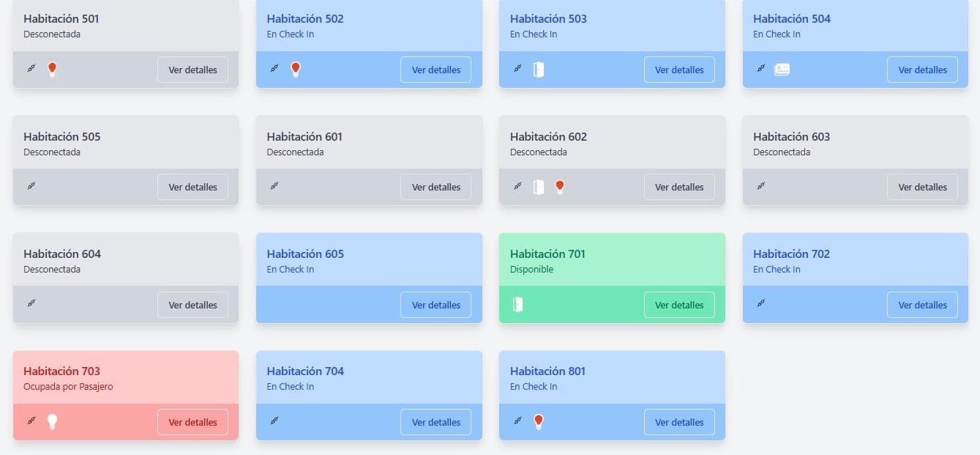Open Ver detalles for Habitación 801
This screenshot has height=455, width=980.
(679, 421)
